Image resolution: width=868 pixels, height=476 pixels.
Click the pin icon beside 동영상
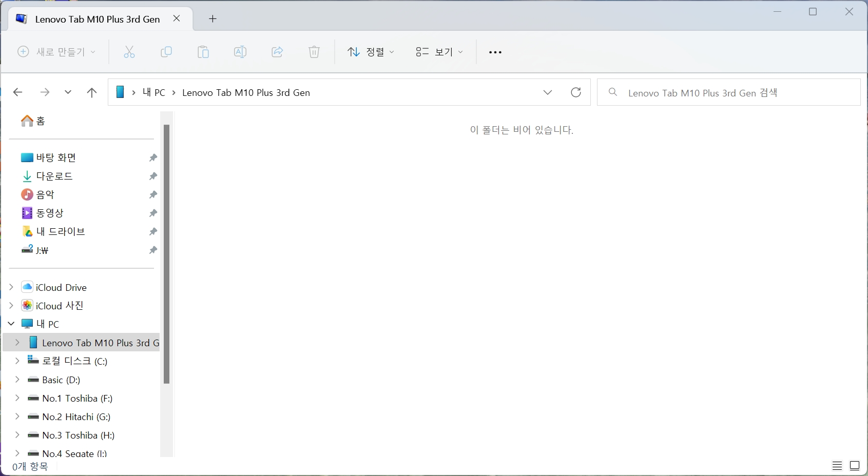coord(153,213)
